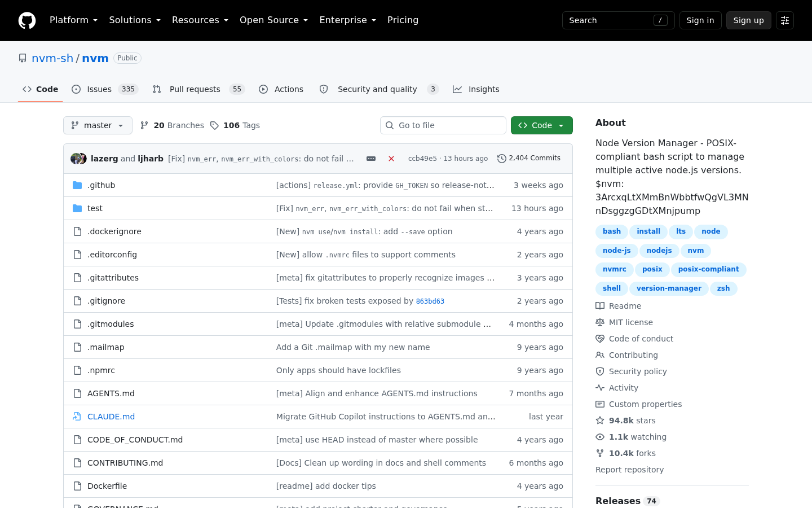Click the Custom properties note icon
Screen dimensions: 812x508
[x=600, y=404]
